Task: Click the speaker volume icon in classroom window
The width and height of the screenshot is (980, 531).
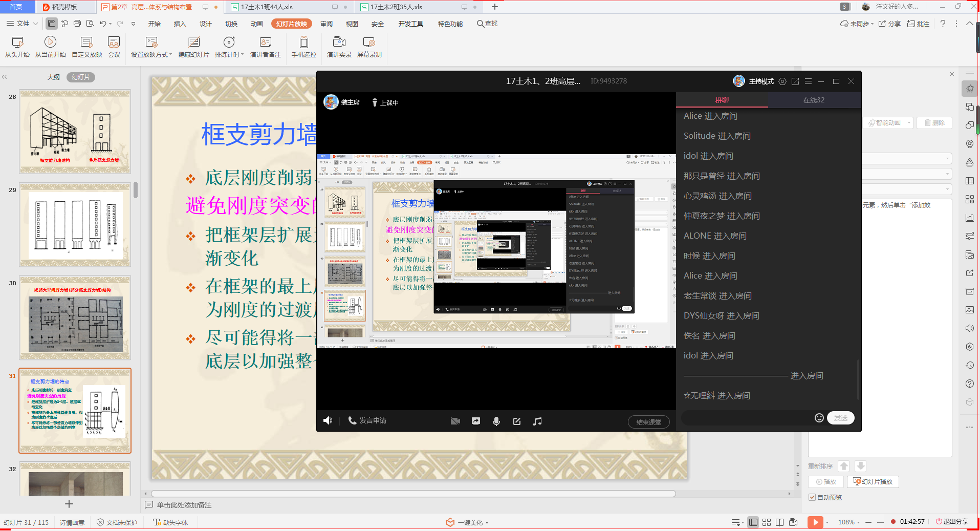Action: click(x=328, y=420)
